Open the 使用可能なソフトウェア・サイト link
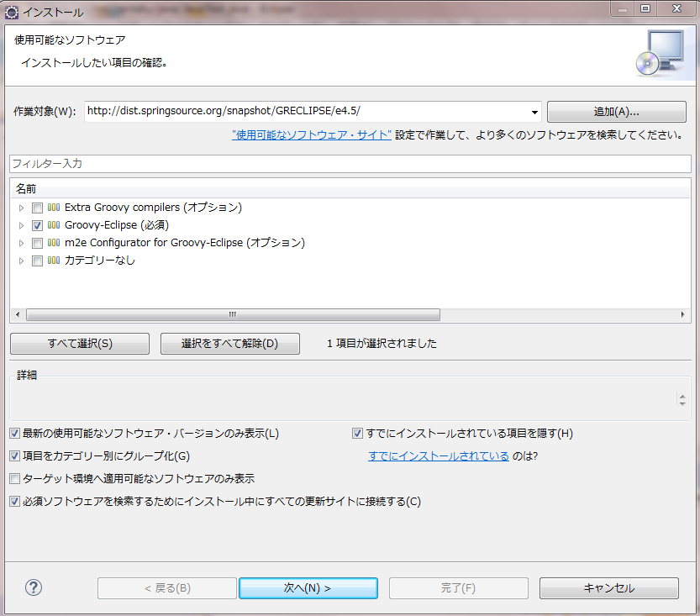 pyautogui.click(x=312, y=134)
